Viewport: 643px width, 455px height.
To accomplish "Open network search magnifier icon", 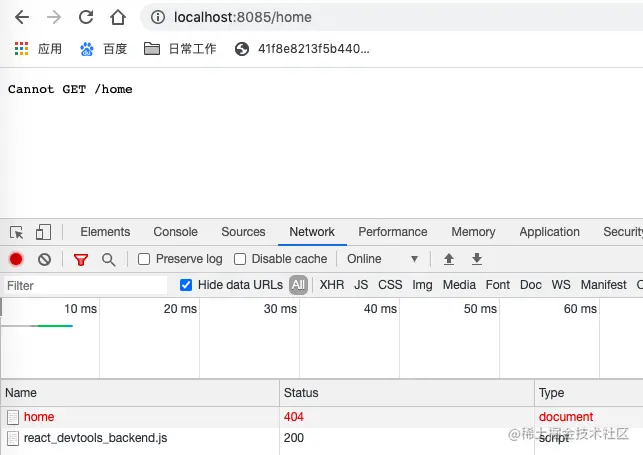I will (108, 259).
